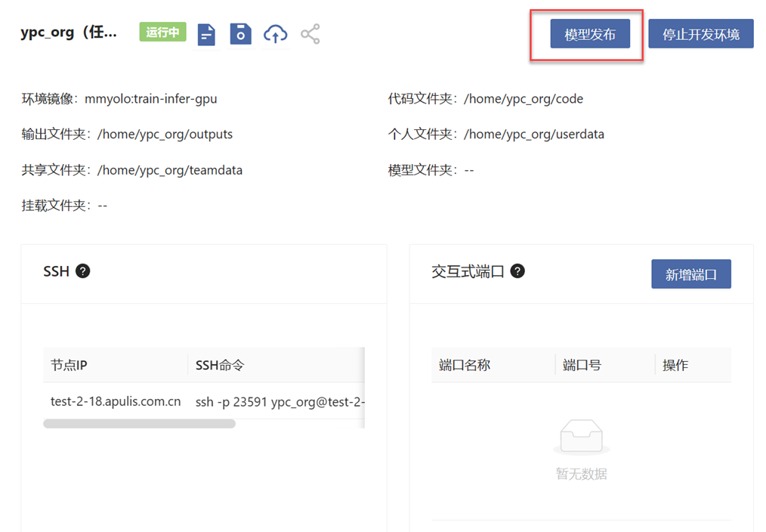Select the /home/ypc_org/teamdata path

[x=170, y=170]
